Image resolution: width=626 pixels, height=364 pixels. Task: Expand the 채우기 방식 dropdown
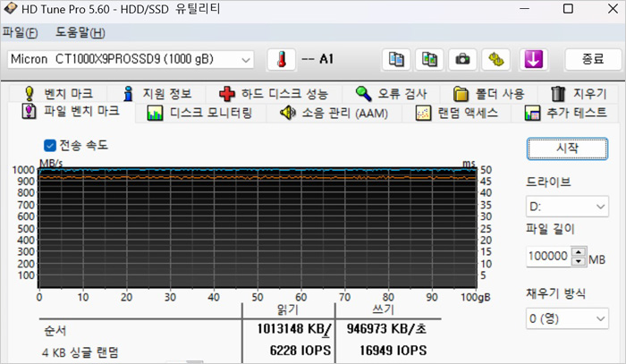click(x=567, y=318)
